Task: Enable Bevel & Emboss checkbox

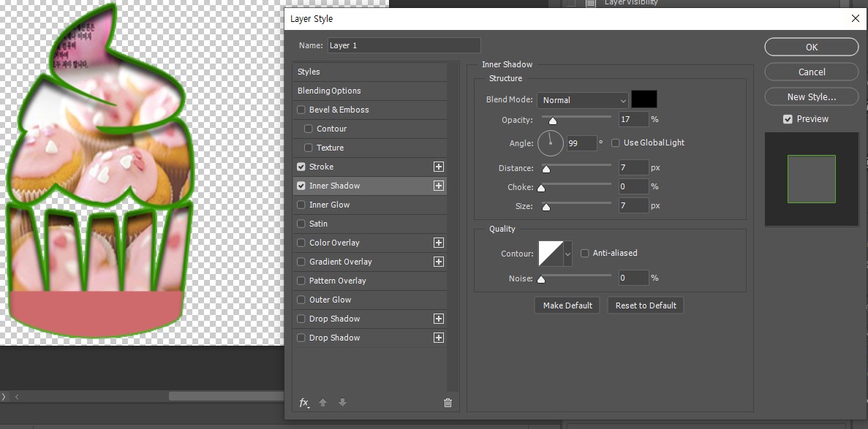Action: [x=301, y=110]
